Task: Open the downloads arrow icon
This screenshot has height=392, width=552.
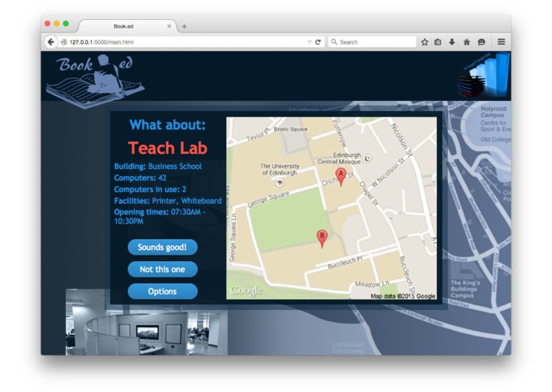Action: 452,42
